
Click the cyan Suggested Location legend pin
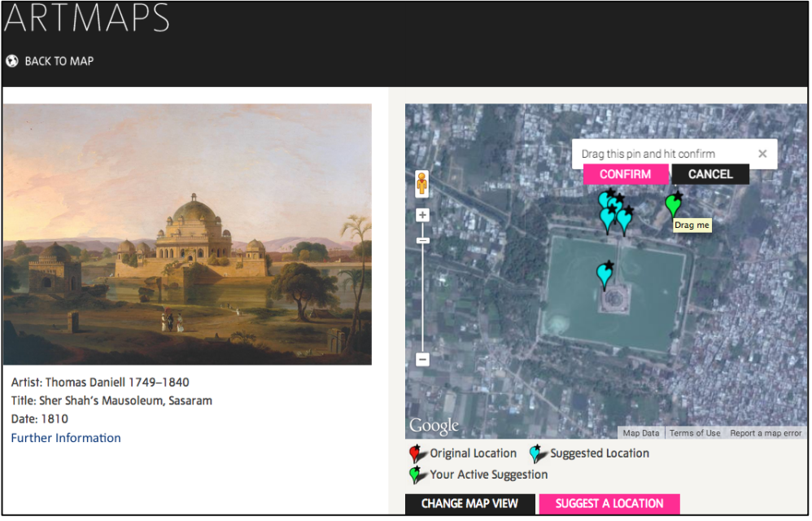click(536, 453)
